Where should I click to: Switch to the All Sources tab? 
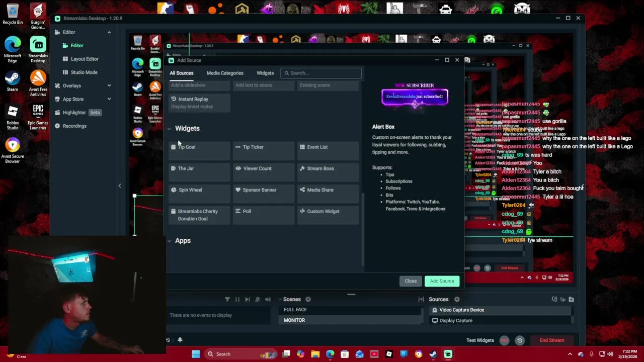coord(182,73)
